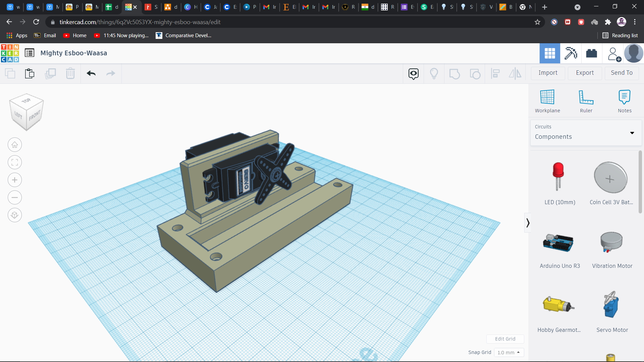Toggle orthographic perspective view cube icon
The height and width of the screenshot is (362, 644).
[x=15, y=215]
